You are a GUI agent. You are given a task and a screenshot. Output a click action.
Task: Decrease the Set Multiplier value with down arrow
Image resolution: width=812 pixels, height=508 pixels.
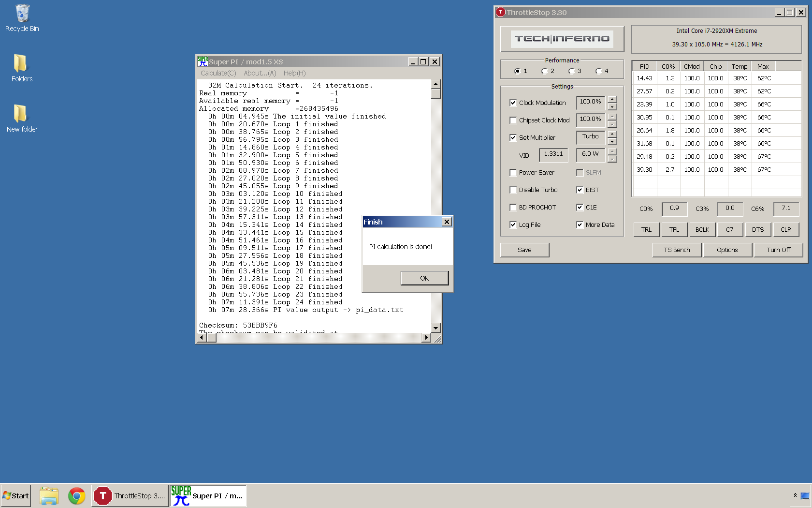[612, 141]
